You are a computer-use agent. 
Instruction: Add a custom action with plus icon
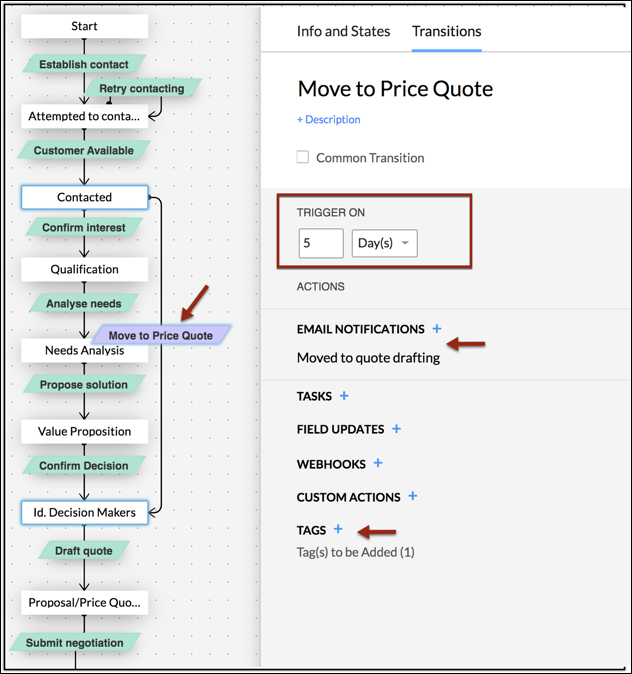413,496
